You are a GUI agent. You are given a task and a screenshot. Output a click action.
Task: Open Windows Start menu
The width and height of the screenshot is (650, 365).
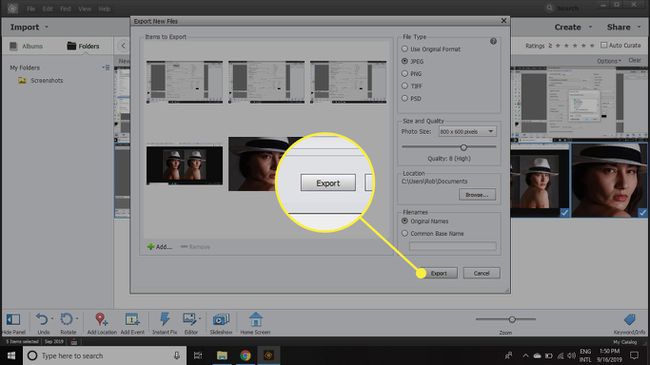coord(11,355)
